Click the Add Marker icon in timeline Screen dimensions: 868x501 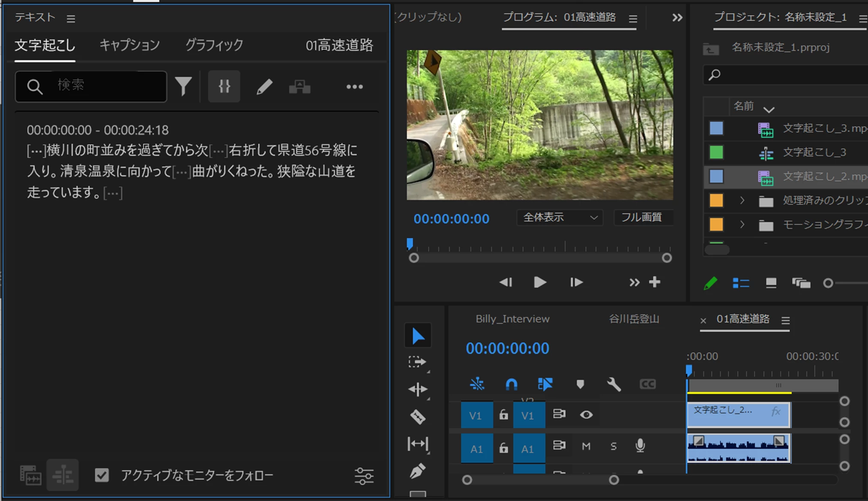pyautogui.click(x=580, y=384)
